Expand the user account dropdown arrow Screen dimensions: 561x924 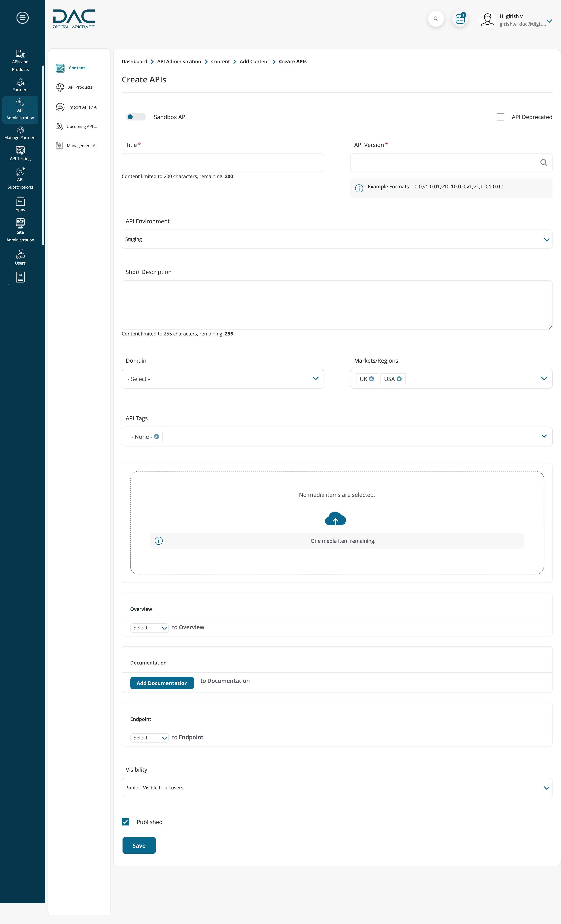tap(549, 21)
